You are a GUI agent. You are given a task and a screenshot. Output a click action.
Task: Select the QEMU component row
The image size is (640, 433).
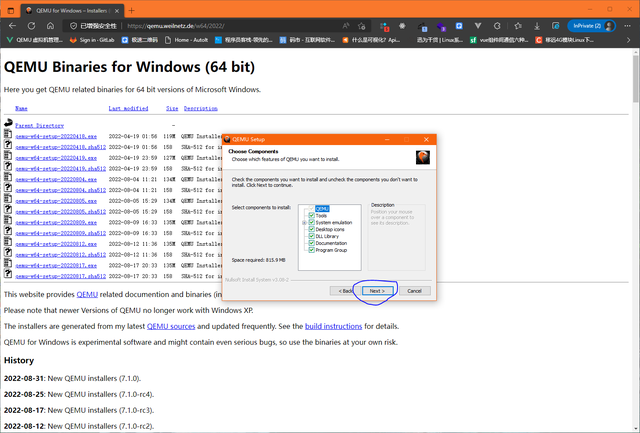pos(322,209)
